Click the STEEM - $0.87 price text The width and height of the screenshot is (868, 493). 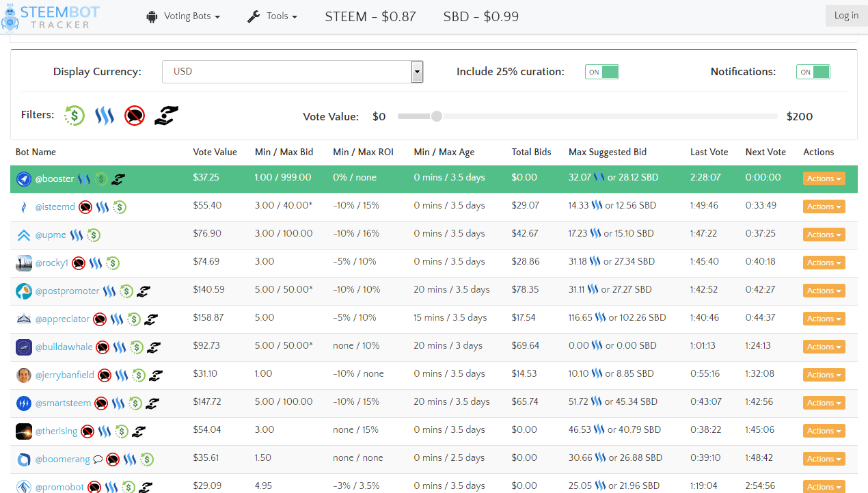(x=370, y=16)
